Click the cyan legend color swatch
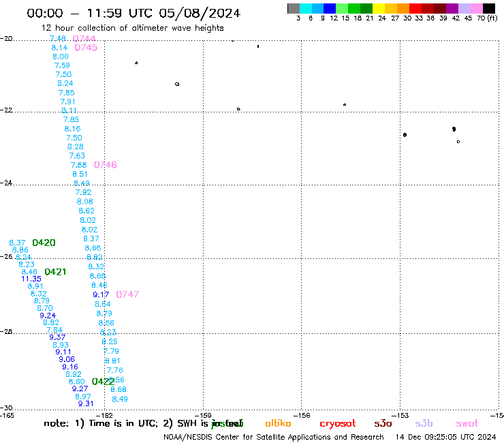 (x=305, y=8)
